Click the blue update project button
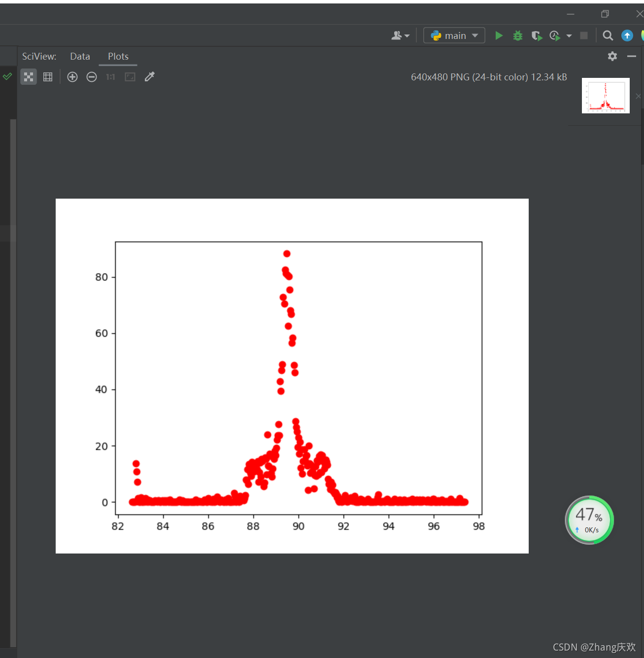The width and height of the screenshot is (644, 658). [x=627, y=35]
